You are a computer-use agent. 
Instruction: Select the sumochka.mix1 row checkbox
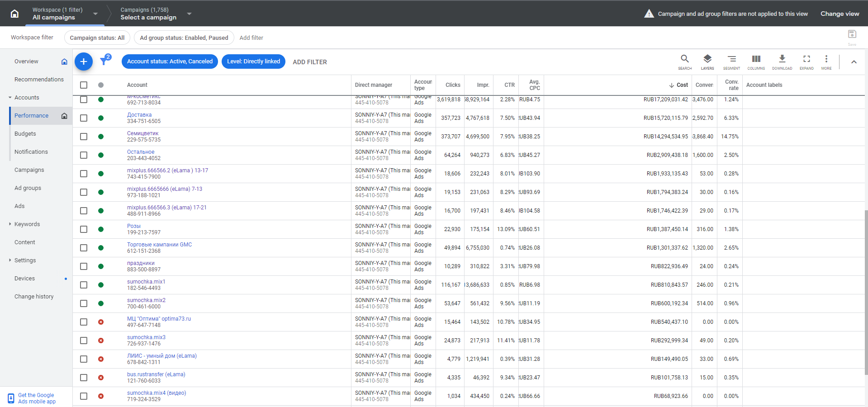pyautogui.click(x=84, y=285)
